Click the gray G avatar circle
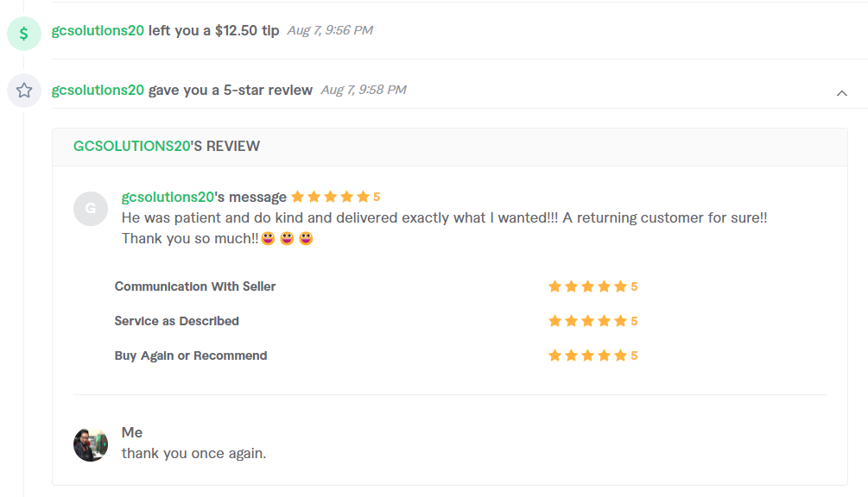Viewport: 868px width, 497px height. pos(90,209)
